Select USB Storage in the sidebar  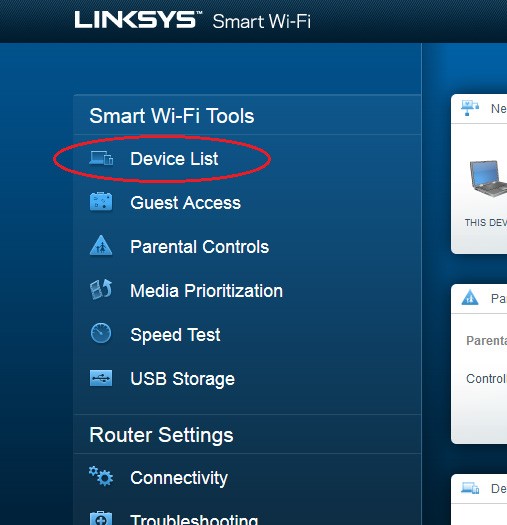click(183, 379)
